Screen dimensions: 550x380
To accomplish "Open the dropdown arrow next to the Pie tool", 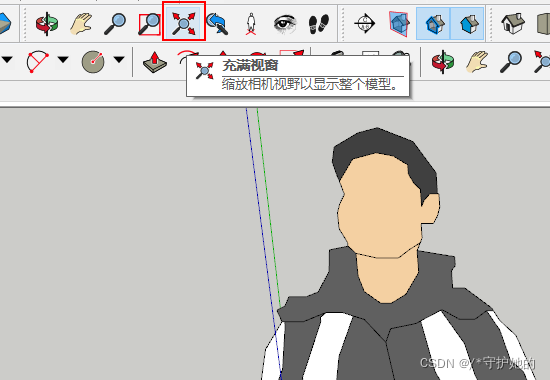I will tap(119, 60).
